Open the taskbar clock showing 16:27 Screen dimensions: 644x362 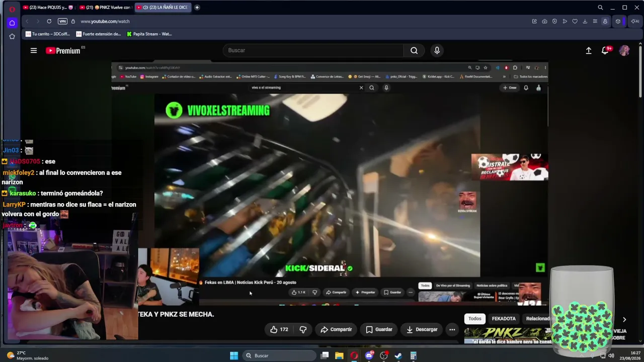pyautogui.click(x=631, y=355)
